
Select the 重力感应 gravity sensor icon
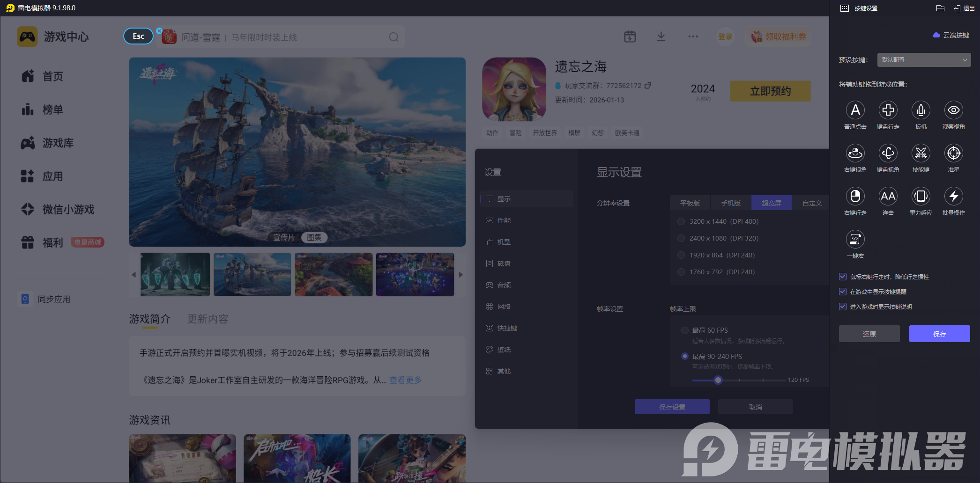click(921, 196)
